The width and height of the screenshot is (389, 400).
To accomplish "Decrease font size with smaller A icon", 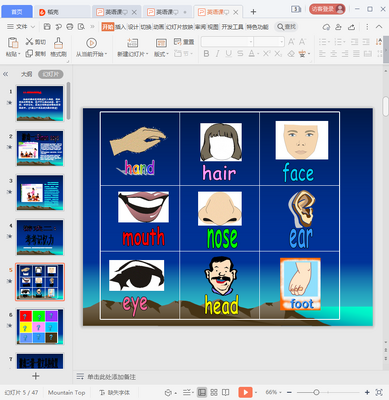I will coord(302,42).
